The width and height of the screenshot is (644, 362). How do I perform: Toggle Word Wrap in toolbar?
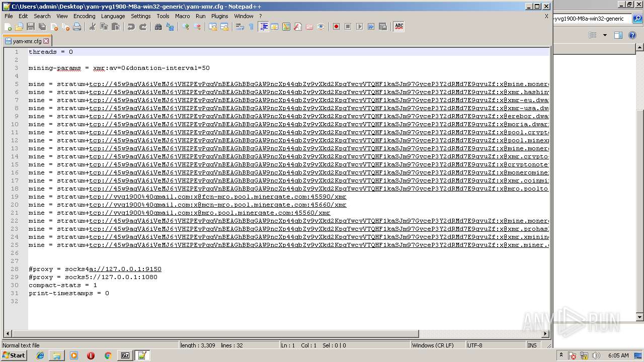pos(240,27)
